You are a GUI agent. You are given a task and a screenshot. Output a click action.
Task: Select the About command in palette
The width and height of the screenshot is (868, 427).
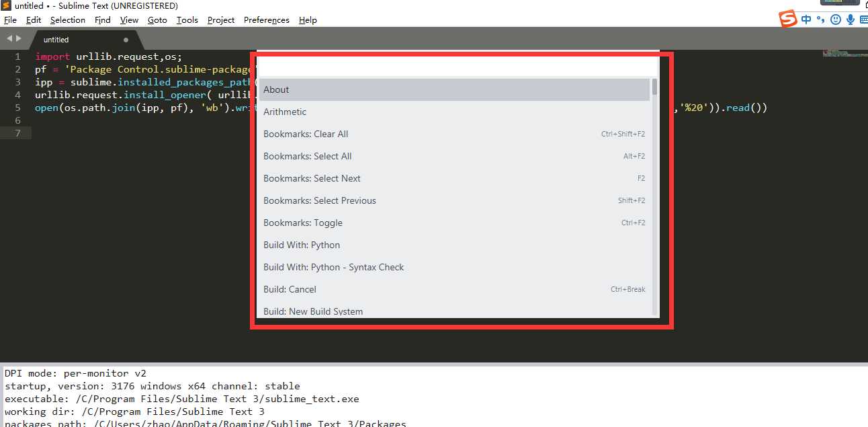pyautogui.click(x=454, y=89)
